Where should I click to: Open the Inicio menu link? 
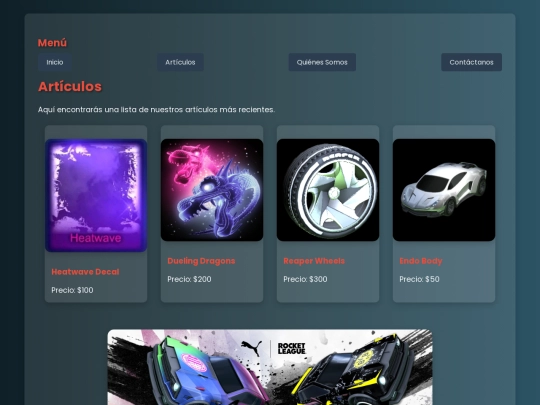coord(55,62)
